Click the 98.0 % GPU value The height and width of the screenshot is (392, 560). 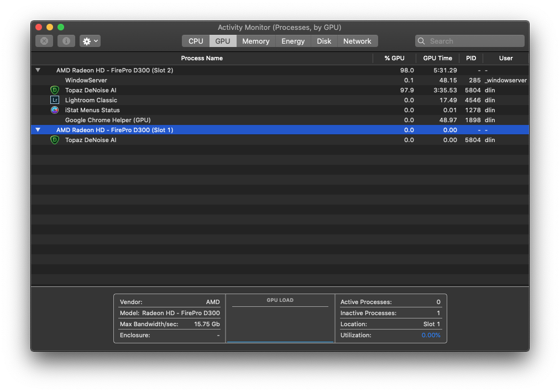coord(407,70)
